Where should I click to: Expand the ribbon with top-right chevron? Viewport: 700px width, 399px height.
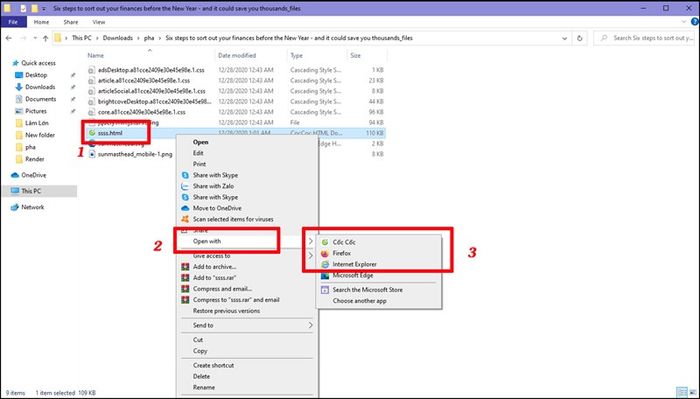coord(683,21)
